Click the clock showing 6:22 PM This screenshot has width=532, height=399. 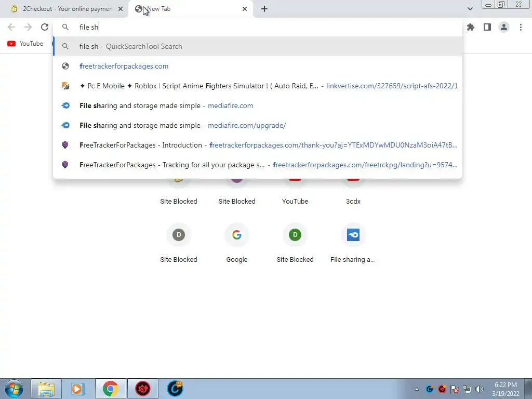[506, 389]
